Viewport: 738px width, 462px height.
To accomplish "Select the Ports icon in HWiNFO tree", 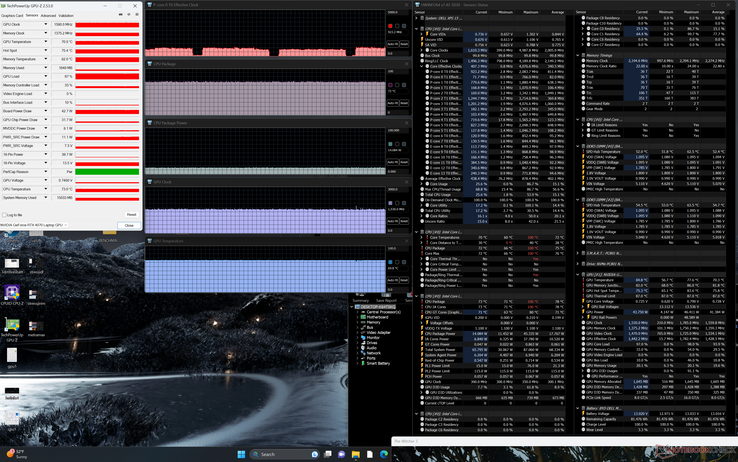I will pyautogui.click(x=363, y=358).
